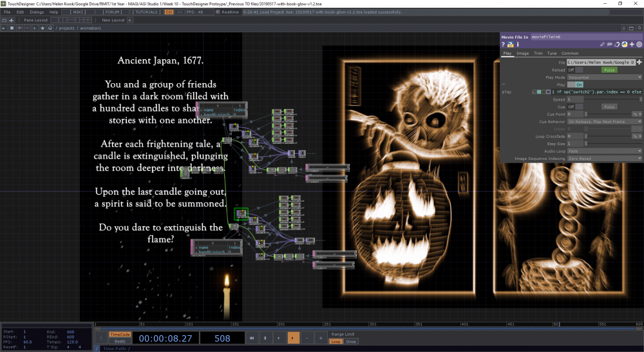Select the left-right split pane layout
The height and width of the screenshot is (352, 644).
[62, 20]
